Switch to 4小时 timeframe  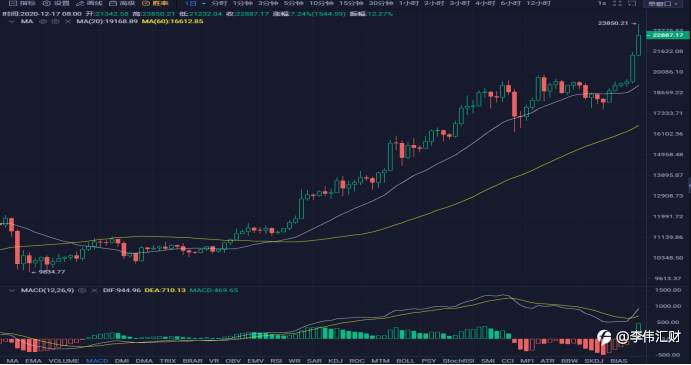[x=485, y=3]
